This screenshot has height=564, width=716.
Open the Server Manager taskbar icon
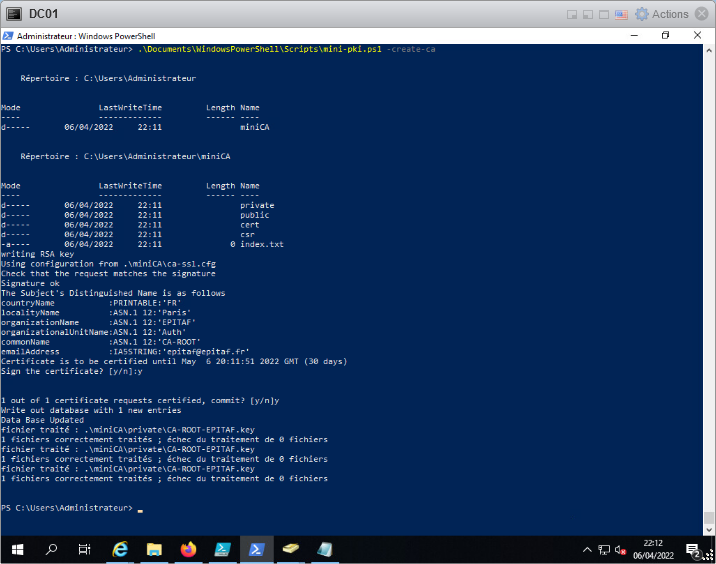point(222,549)
